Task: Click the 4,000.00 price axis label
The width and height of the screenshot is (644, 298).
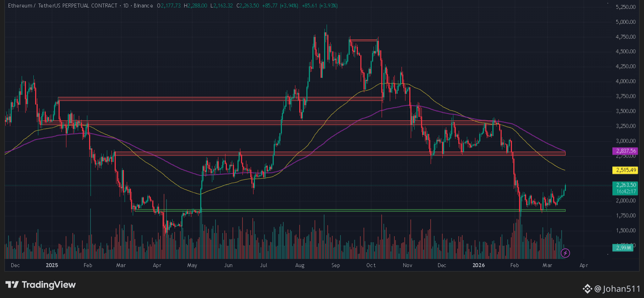Action: 626,81
